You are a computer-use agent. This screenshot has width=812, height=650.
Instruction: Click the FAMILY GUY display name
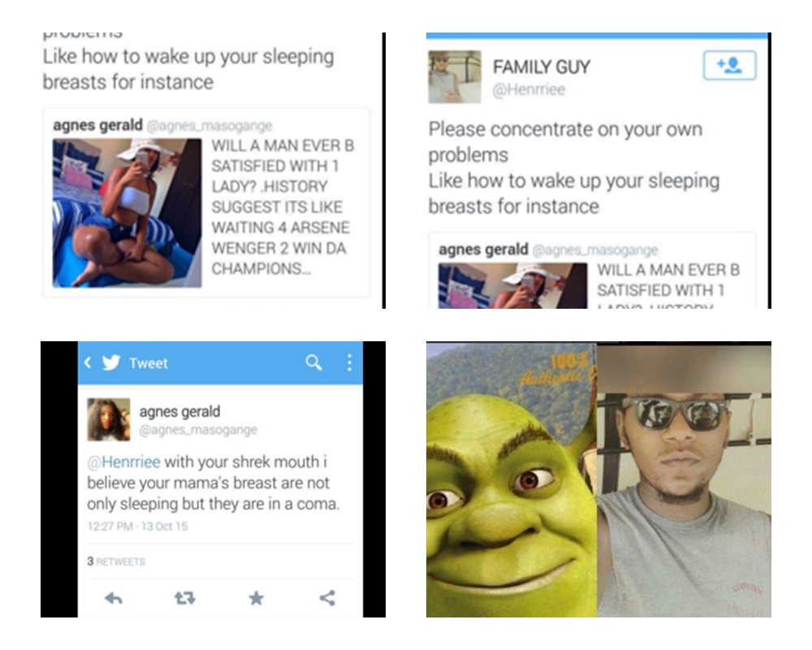click(541, 67)
